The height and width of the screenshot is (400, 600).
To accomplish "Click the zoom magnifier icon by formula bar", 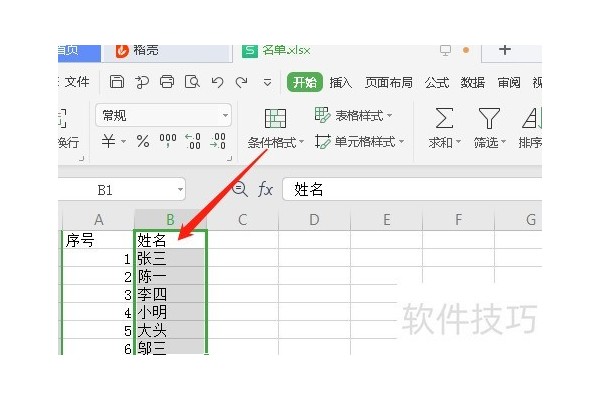I will [x=240, y=189].
